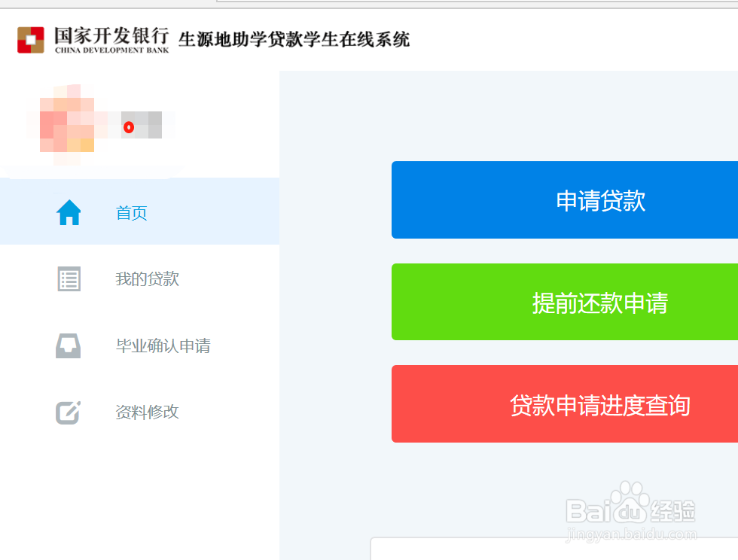This screenshot has width=738, height=560.
Task: Switch to 我的贷款 section
Action: pos(147,278)
